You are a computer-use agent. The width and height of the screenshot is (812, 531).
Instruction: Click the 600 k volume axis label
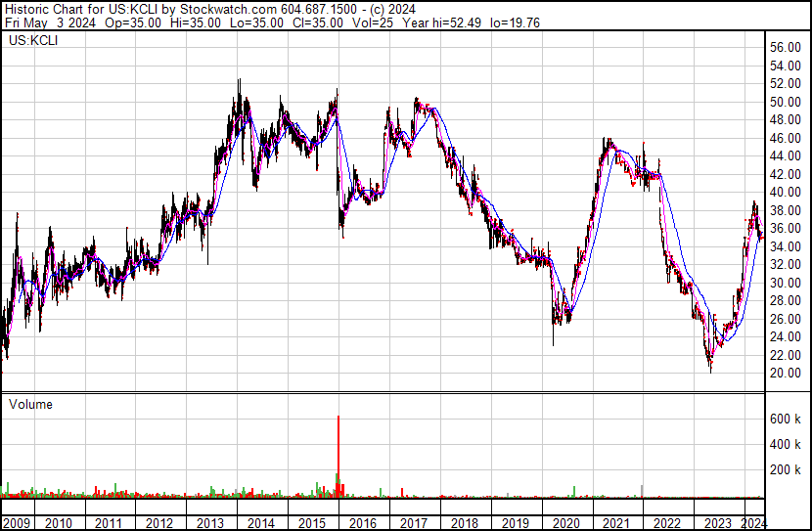click(786, 419)
